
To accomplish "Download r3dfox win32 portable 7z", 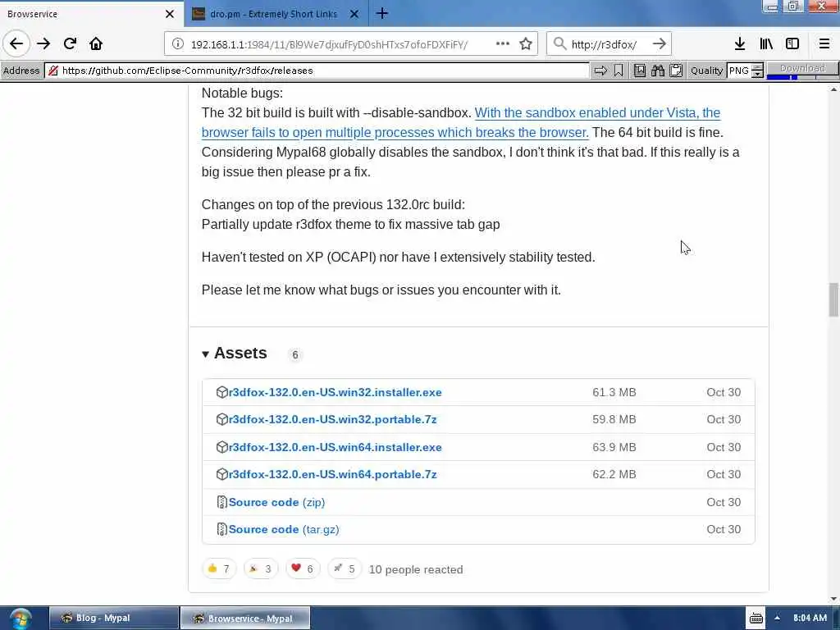I will point(332,419).
